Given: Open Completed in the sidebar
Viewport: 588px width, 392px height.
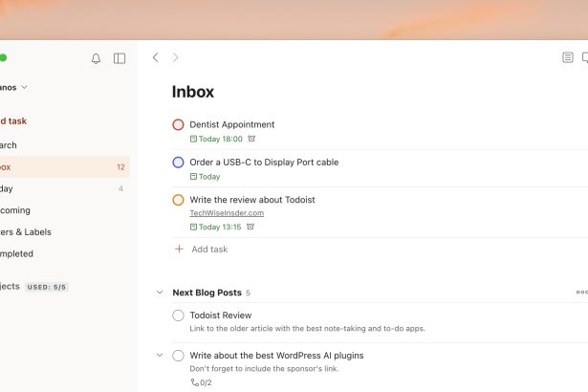Looking at the screenshot, I should [x=64, y=254].
